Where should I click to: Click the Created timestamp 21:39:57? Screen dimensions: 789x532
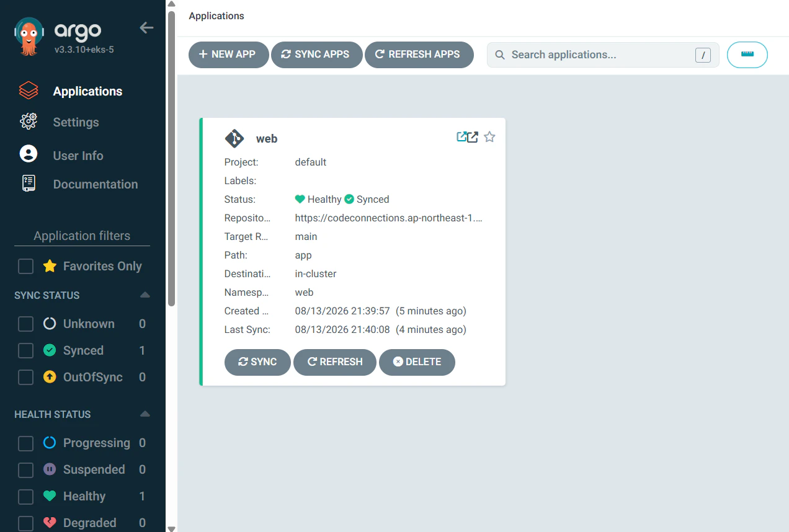(x=342, y=311)
